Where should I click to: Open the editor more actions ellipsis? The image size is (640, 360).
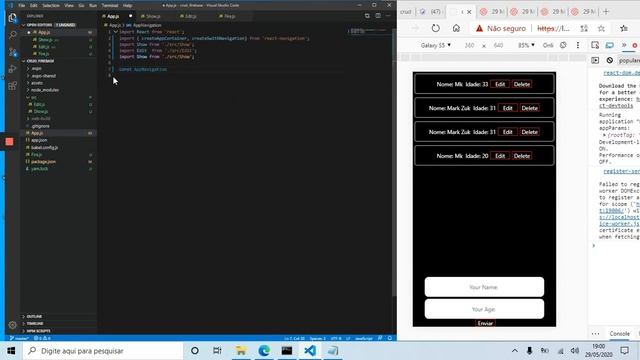point(388,16)
